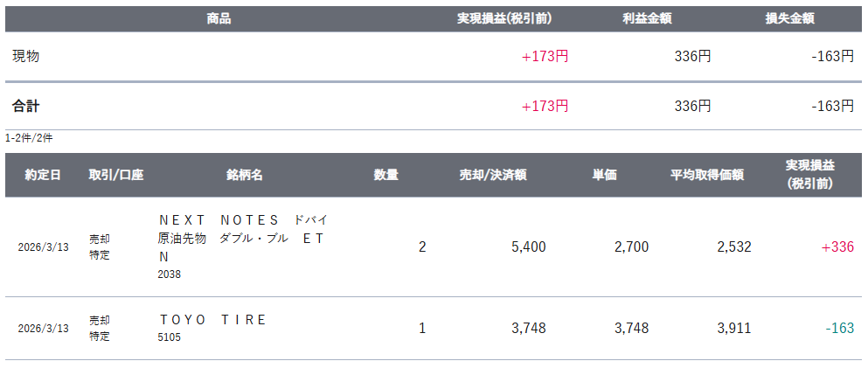Select the 現物 row label

point(26,56)
